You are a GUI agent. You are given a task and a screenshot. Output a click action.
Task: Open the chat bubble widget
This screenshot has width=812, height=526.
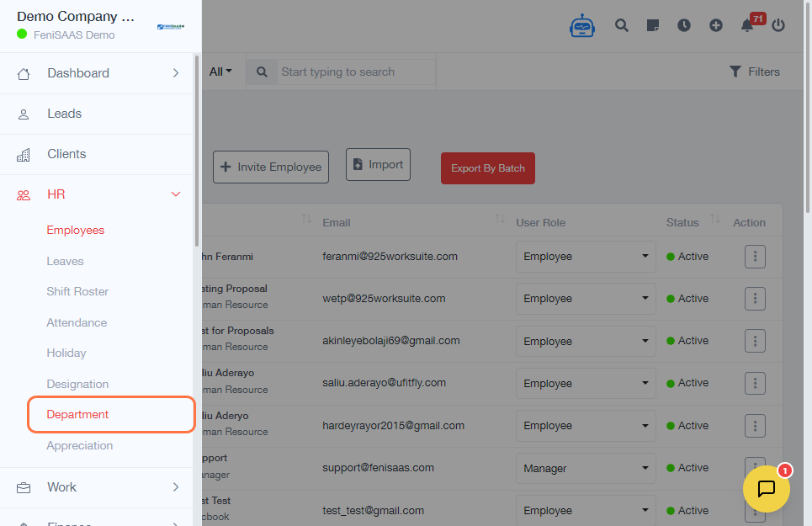coord(767,489)
